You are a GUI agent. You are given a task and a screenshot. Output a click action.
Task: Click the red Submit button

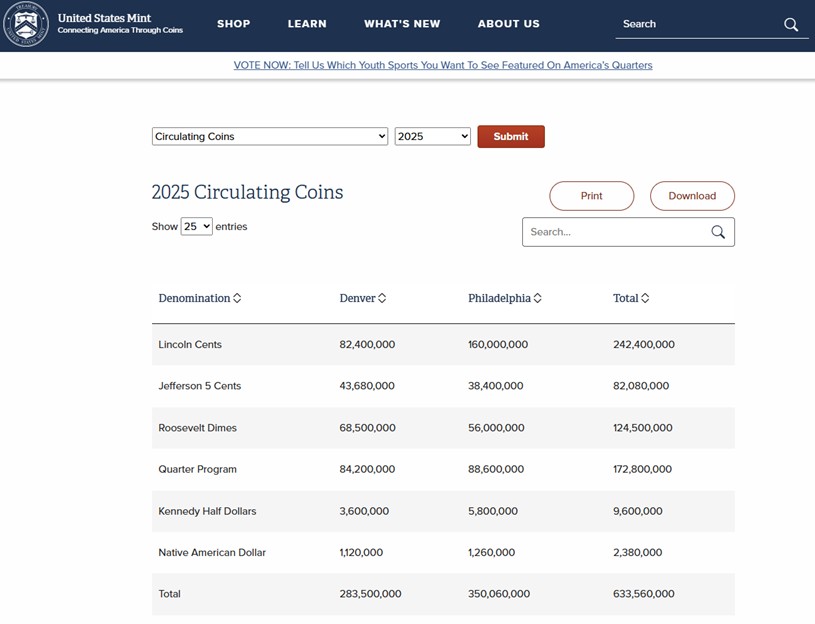[x=511, y=137]
